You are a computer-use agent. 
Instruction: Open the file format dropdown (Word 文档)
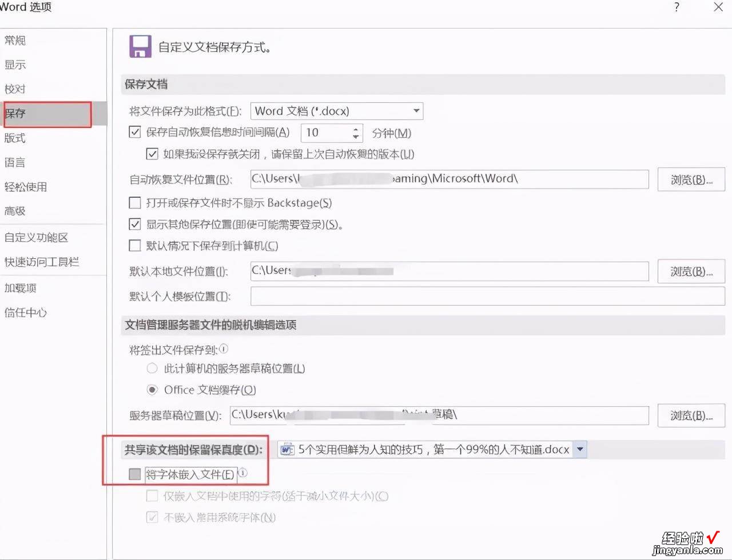pos(337,111)
